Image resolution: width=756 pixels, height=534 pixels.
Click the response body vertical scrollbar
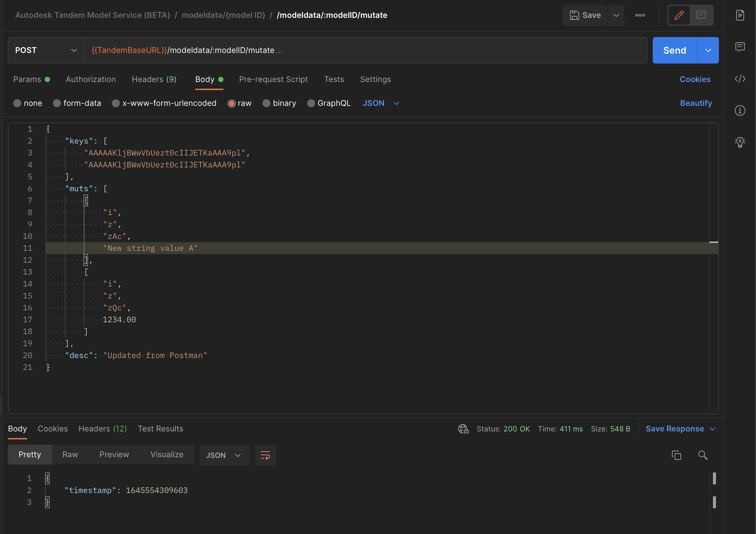(714, 490)
